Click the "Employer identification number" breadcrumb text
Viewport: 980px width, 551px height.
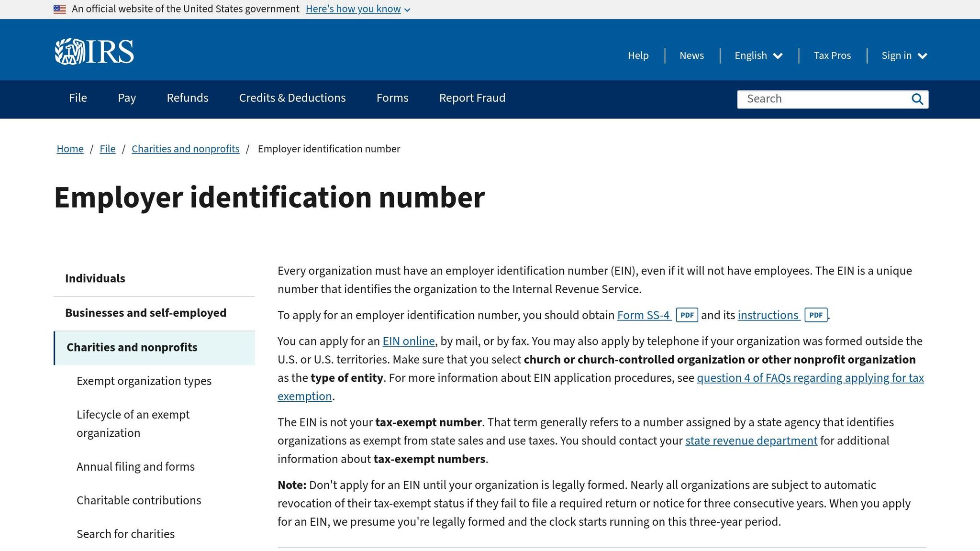tap(329, 149)
